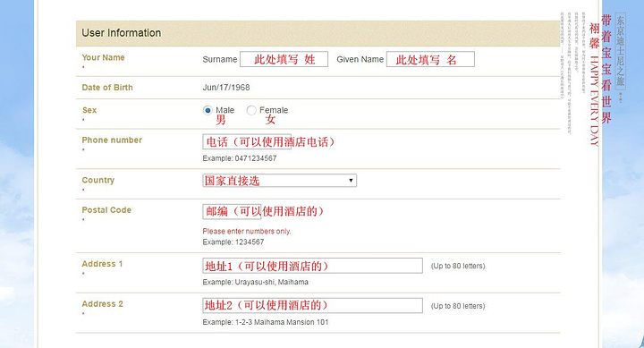Click the Example: 1-2-3 Maihama Mansion 101 text
This screenshot has height=348, width=644.
click(266, 322)
